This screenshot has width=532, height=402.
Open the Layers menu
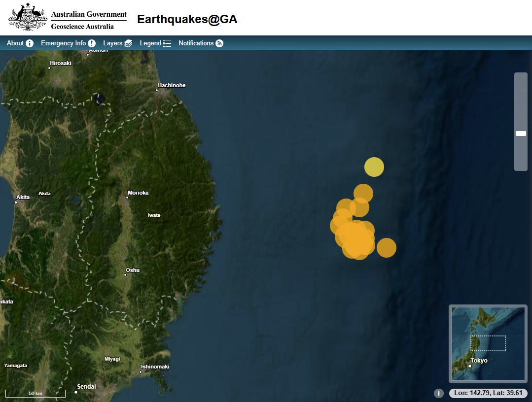coord(117,43)
